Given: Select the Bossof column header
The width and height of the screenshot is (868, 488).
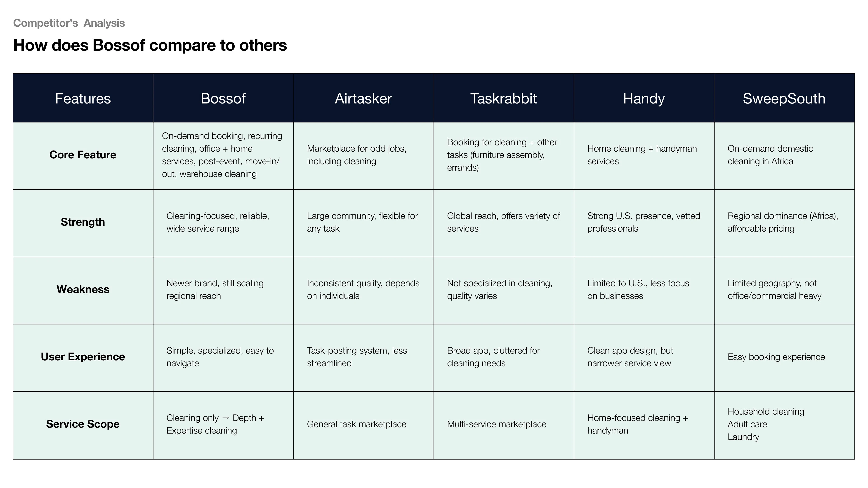Looking at the screenshot, I should (x=223, y=98).
